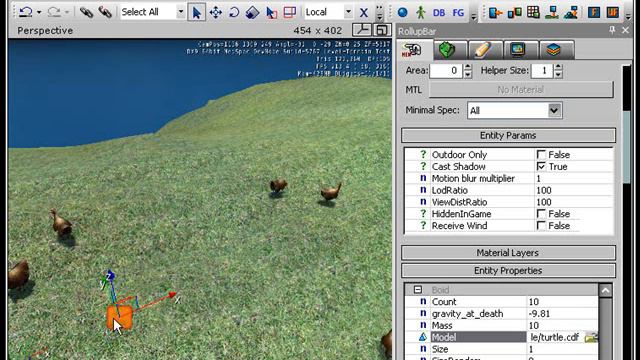Select the Model property row

(502, 337)
